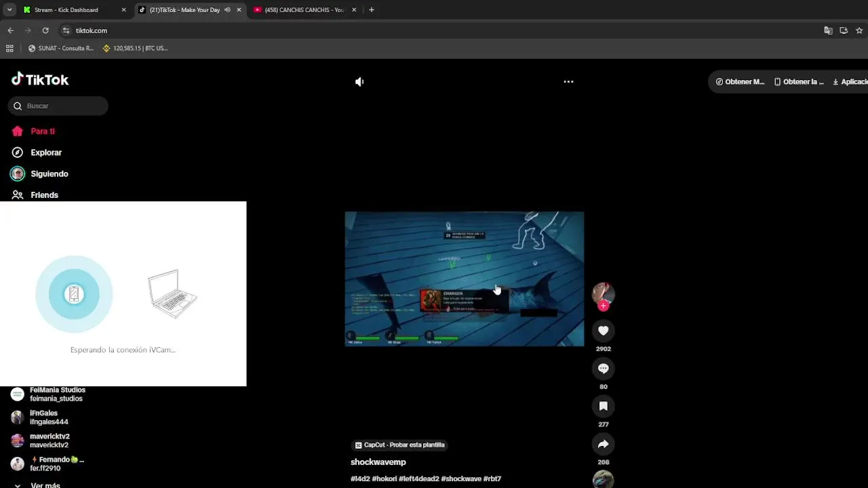The height and width of the screenshot is (488, 868).
Task: Close the YouTube tab
Action: pos(354,10)
